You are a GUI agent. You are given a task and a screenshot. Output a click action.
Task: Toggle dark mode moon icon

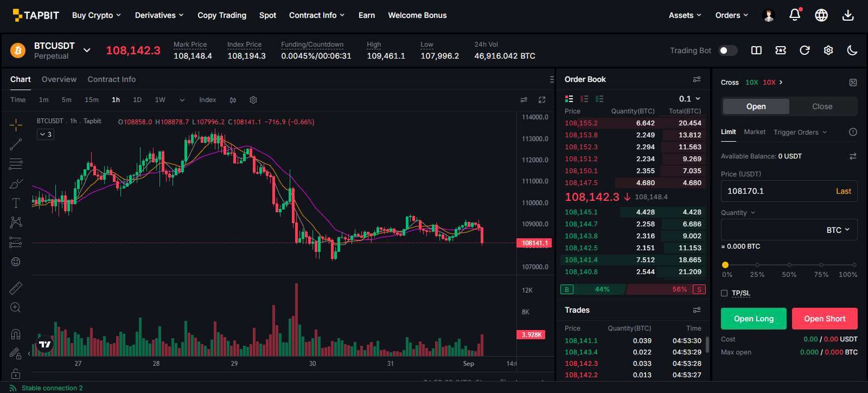[x=852, y=50]
